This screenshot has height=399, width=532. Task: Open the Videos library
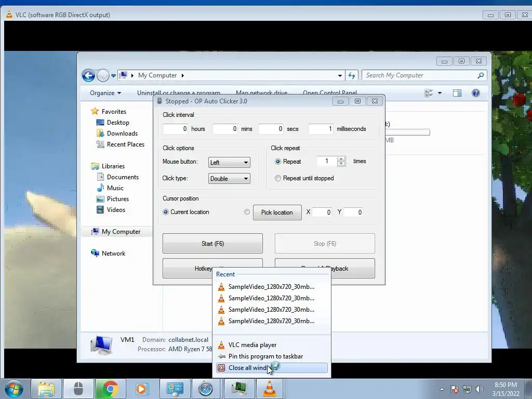(x=116, y=210)
